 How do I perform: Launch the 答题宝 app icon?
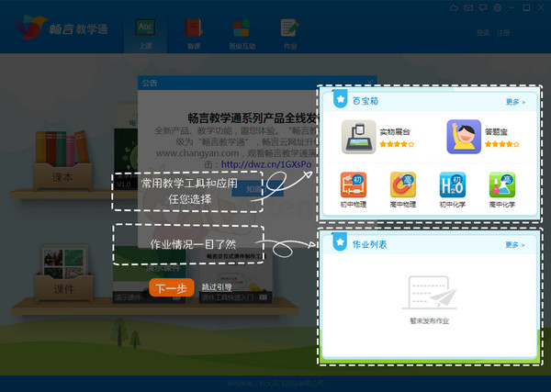tap(464, 137)
